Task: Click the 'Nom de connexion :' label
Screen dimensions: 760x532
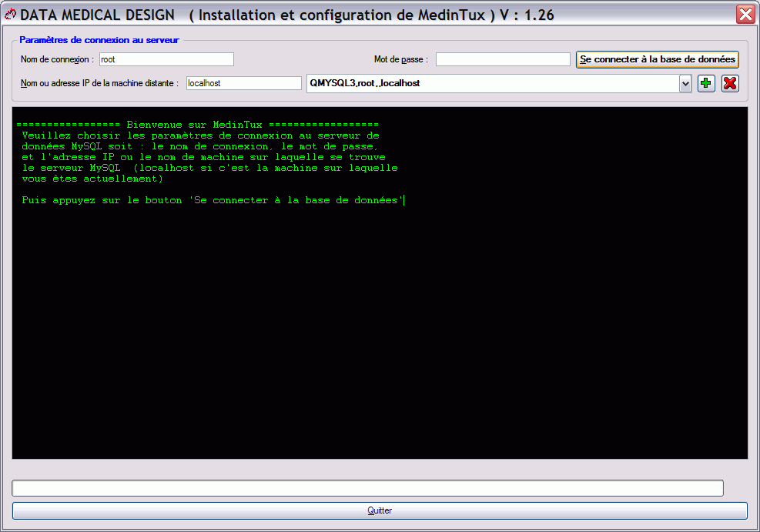Action: click(x=57, y=59)
